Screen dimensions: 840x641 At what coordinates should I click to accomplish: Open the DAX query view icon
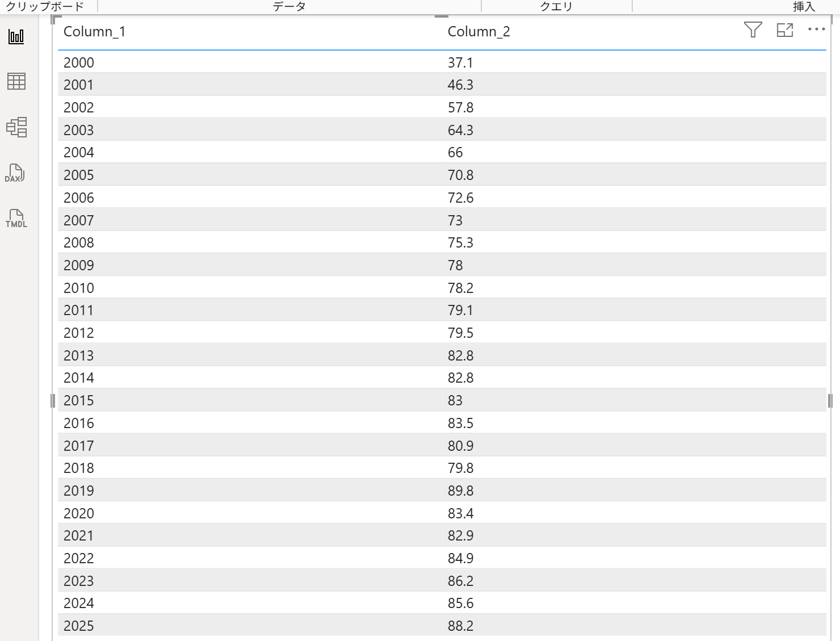pyautogui.click(x=15, y=173)
